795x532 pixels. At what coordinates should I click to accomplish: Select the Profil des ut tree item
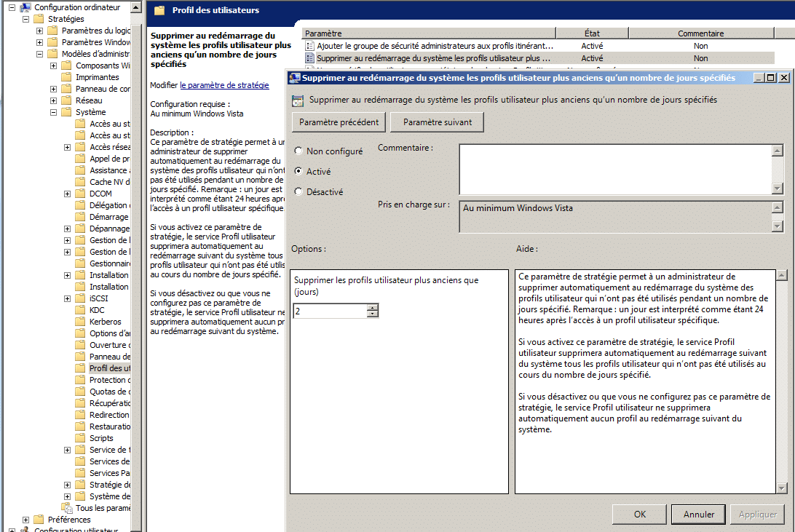110,368
